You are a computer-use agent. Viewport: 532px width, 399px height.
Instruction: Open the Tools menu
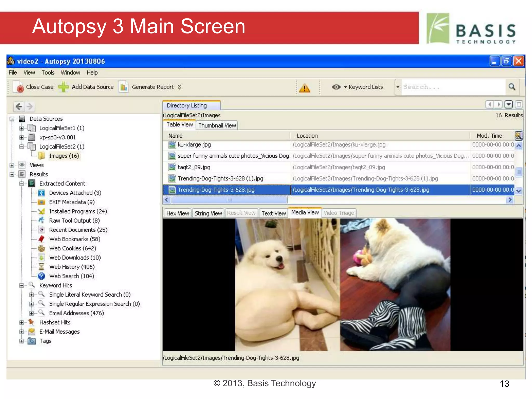point(48,72)
